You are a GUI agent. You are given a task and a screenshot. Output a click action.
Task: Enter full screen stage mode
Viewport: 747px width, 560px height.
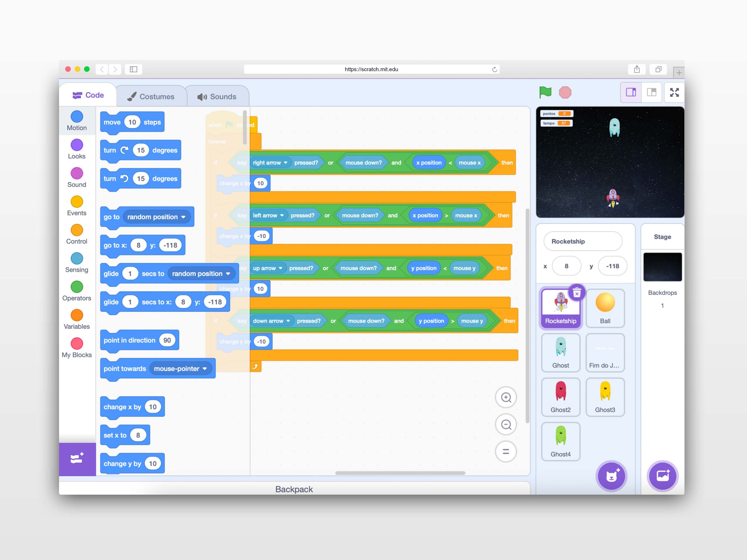click(674, 92)
